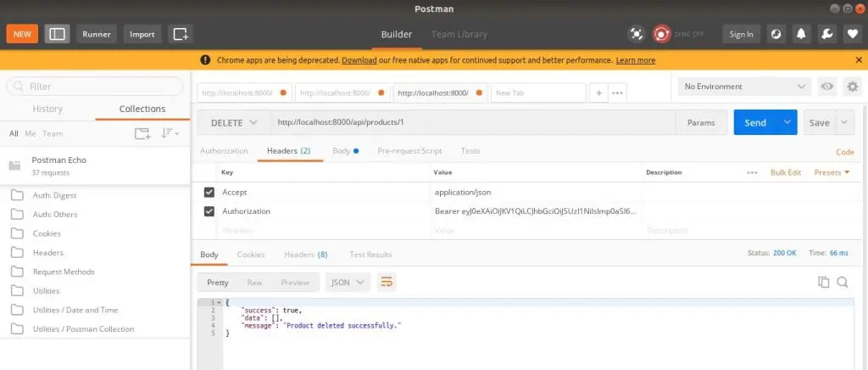The width and height of the screenshot is (868, 370).
Task: Click the Code link
Action: tap(845, 152)
